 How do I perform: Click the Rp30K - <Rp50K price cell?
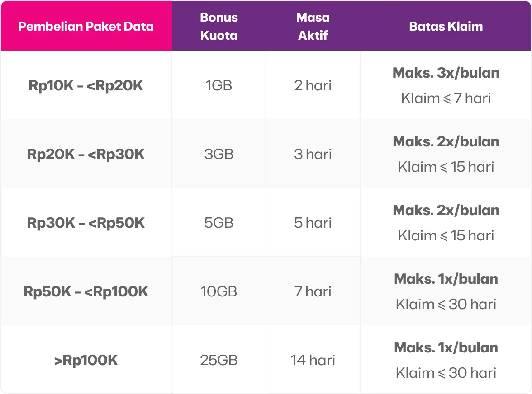pos(86,223)
